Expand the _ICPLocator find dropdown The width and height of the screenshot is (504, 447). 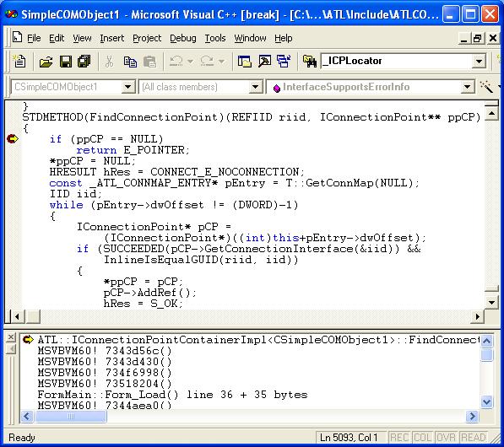(479, 61)
